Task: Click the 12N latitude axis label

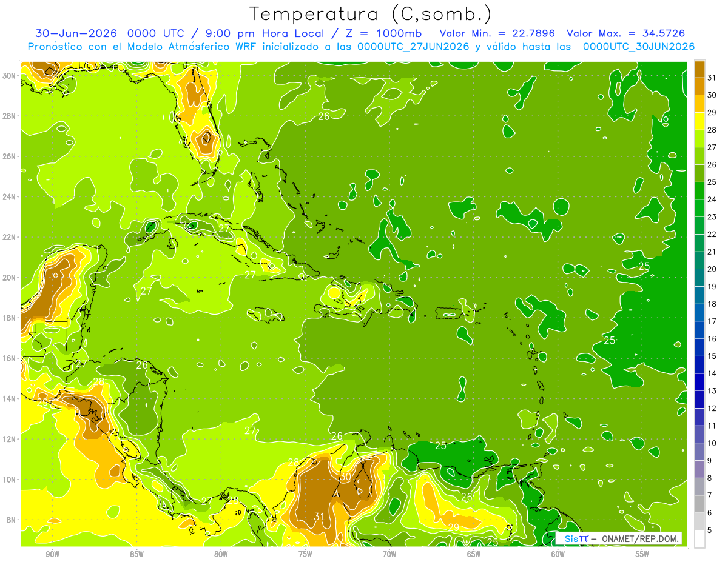Action: (x=8, y=439)
